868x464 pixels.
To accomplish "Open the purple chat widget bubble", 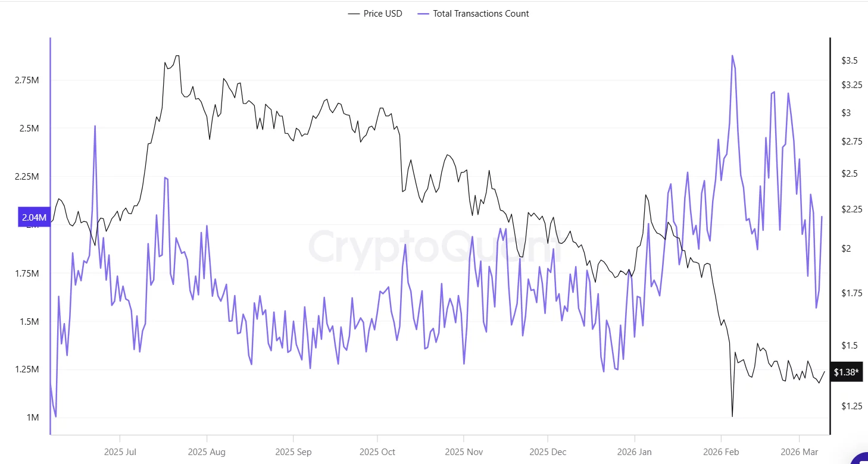I will tap(861, 459).
